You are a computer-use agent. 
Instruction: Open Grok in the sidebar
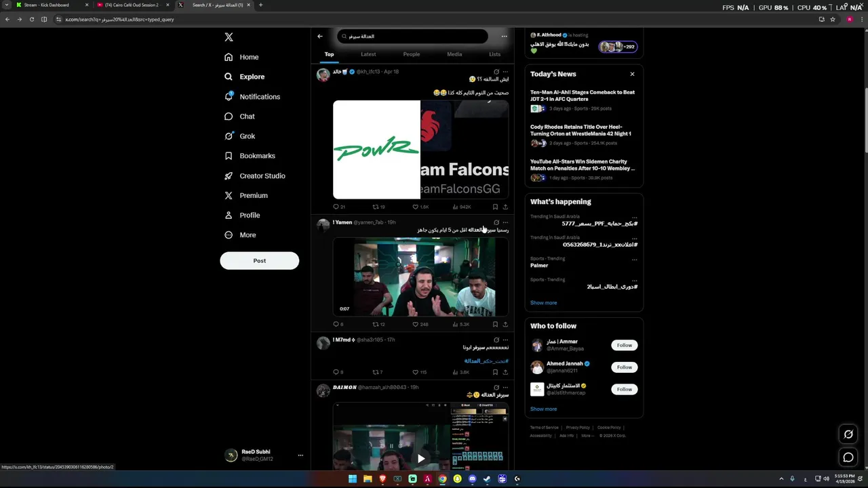point(239,136)
